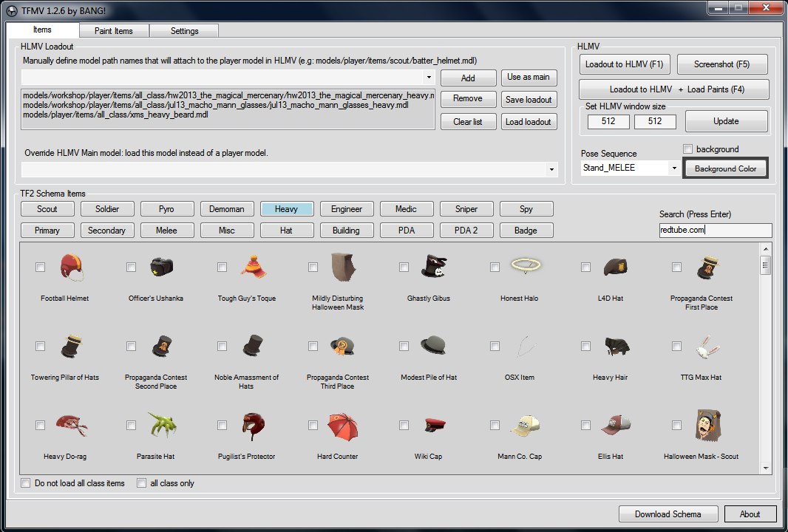Filter items by Scout class
Screen dimensions: 788x532
point(47,209)
